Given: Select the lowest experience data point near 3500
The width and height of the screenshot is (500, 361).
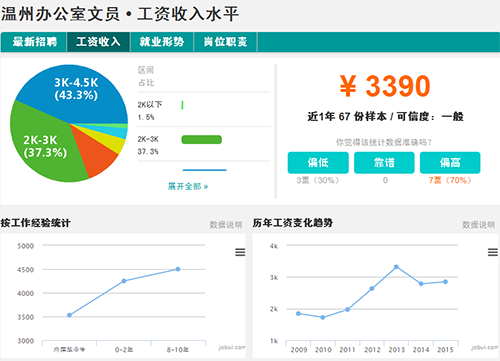Looking at the screenshot, I should pyautogui.click(x=69, y=315).
